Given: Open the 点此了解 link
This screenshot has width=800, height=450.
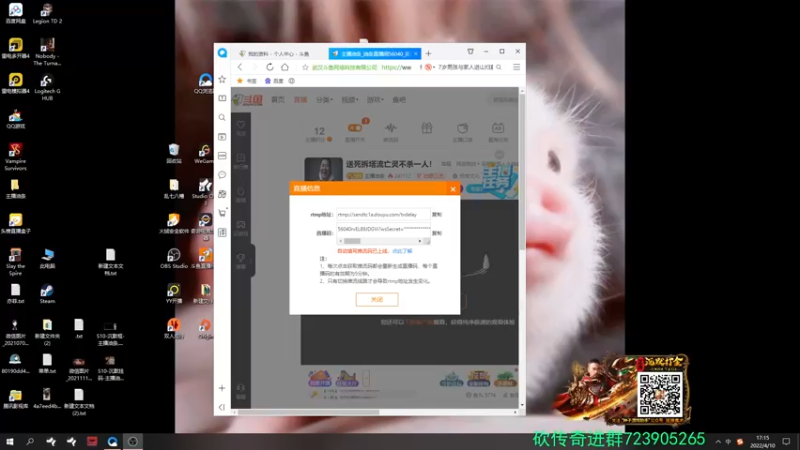Looking at the screenshot, I should (402, 251).
